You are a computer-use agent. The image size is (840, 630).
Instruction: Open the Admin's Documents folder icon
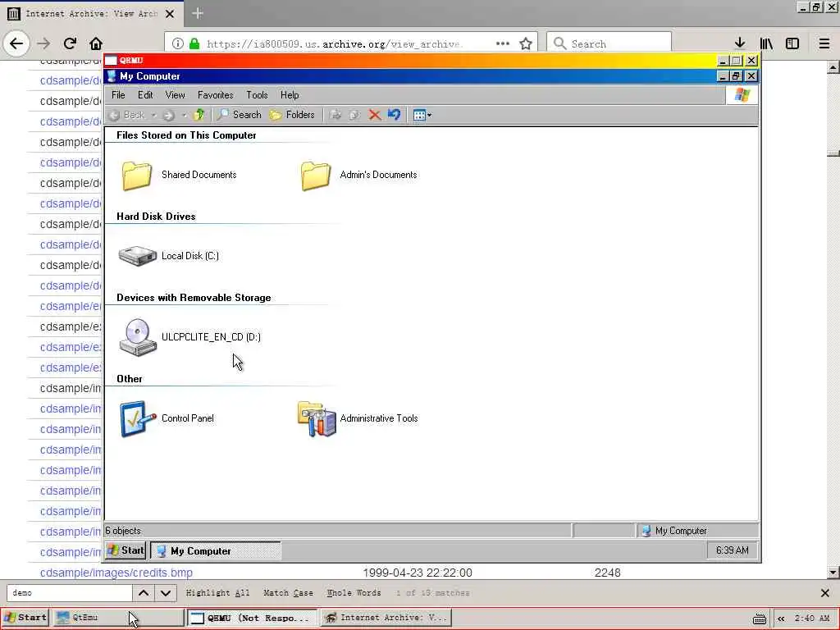click(316, 176)
